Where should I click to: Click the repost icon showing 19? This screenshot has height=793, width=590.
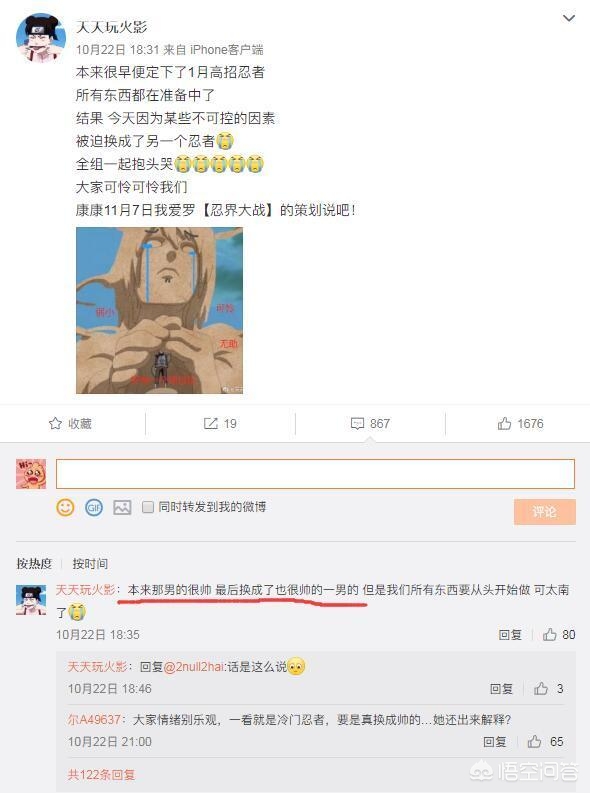pyautogui.click(x=210, y=423)
